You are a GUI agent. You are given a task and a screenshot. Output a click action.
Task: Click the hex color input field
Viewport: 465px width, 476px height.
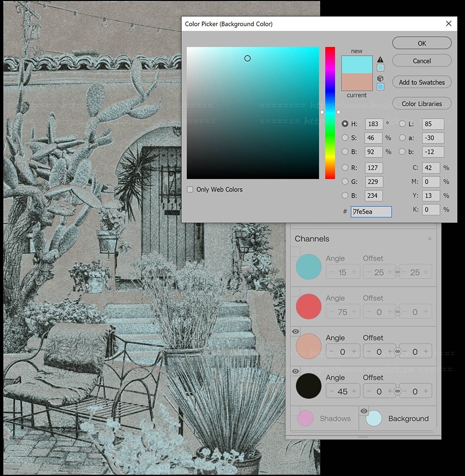(371, 211)
